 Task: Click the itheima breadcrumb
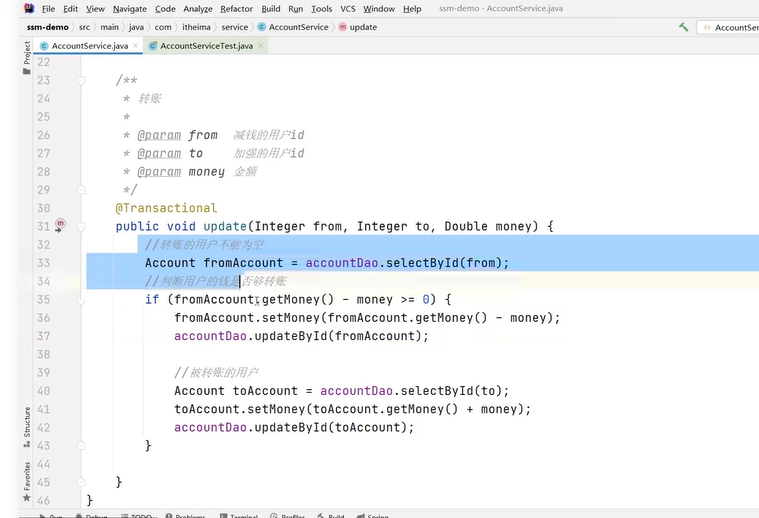196,27
